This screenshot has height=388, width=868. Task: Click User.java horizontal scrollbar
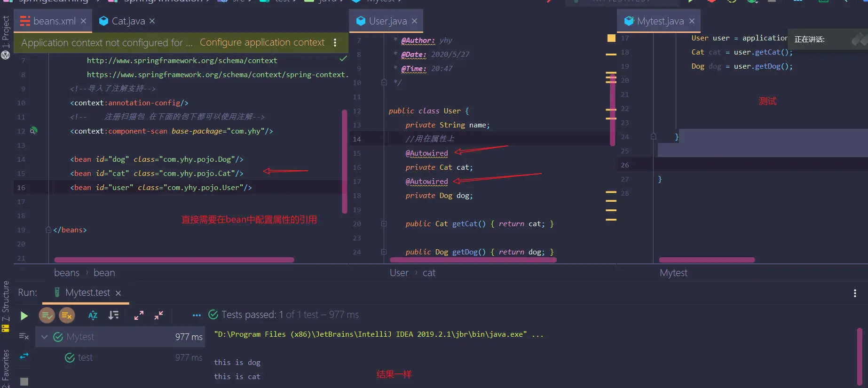[x=473, y=260]
